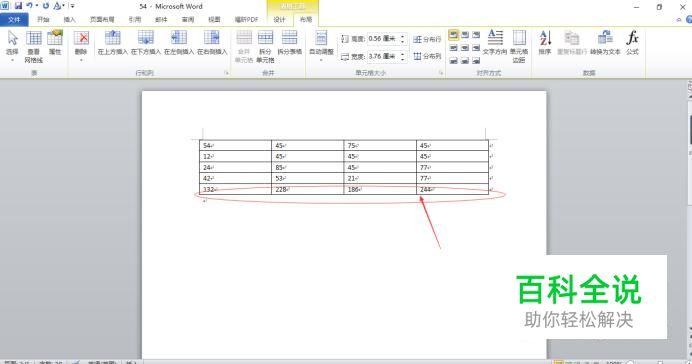This screenshot has height=364, width=692.
Task: Switch to the Insert (插入) tab
Action: (x=70, y=19)
